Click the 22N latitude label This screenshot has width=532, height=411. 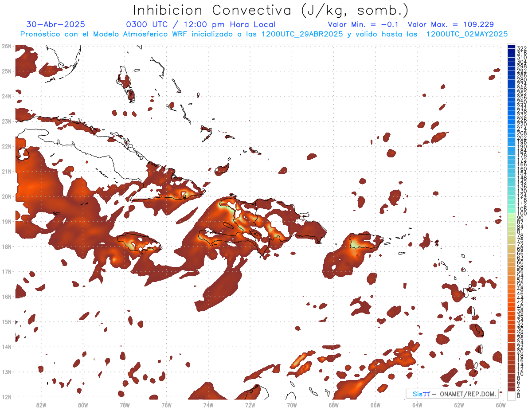7,146
